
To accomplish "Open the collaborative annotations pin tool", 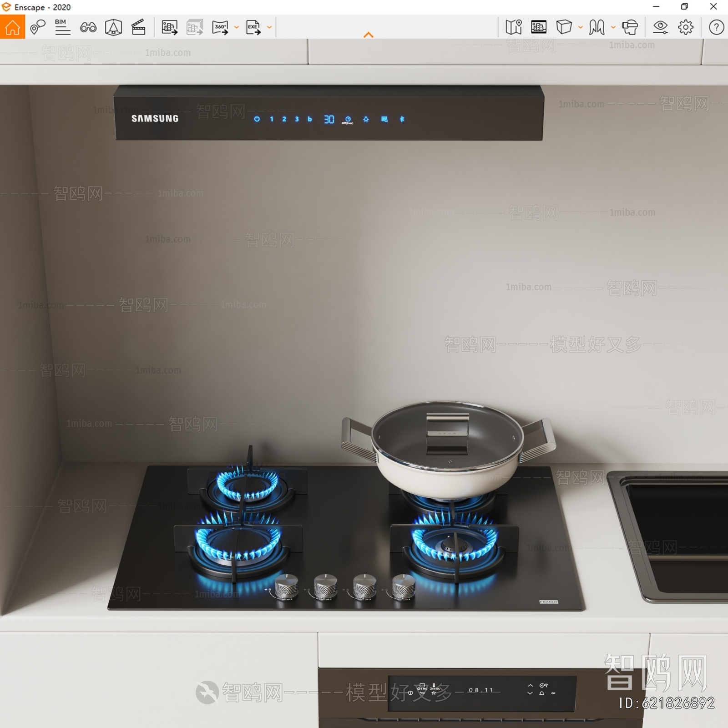I will click(37, 27).
